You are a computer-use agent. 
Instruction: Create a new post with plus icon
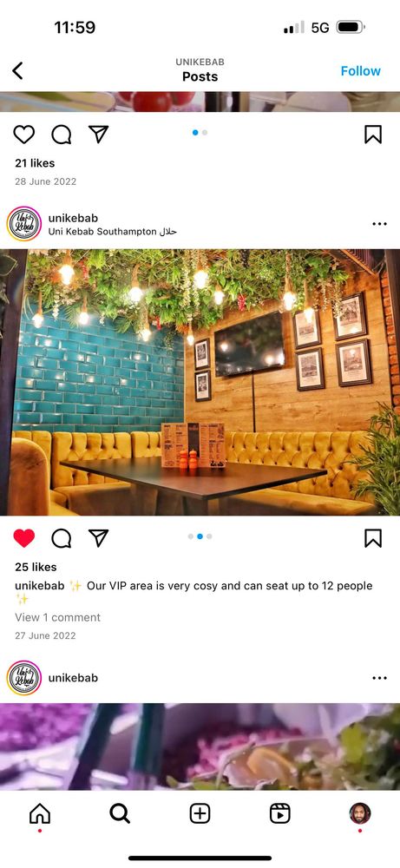200,813
